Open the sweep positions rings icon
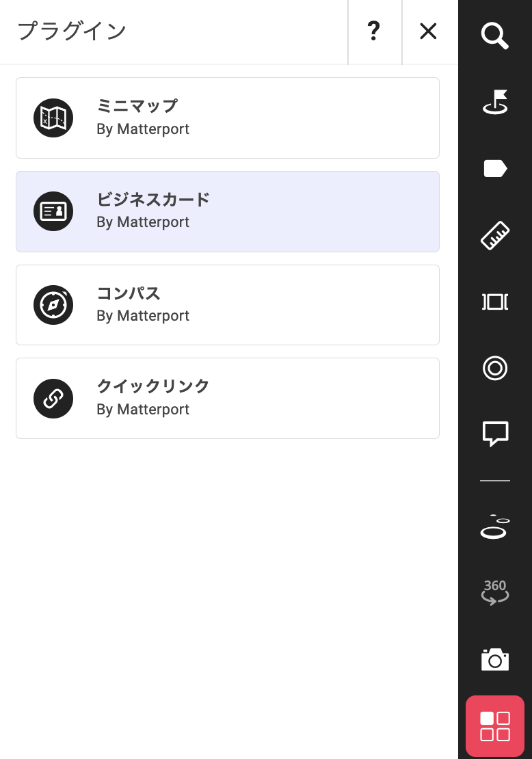This screenshot has width=532, height=759. click(494, 527)
